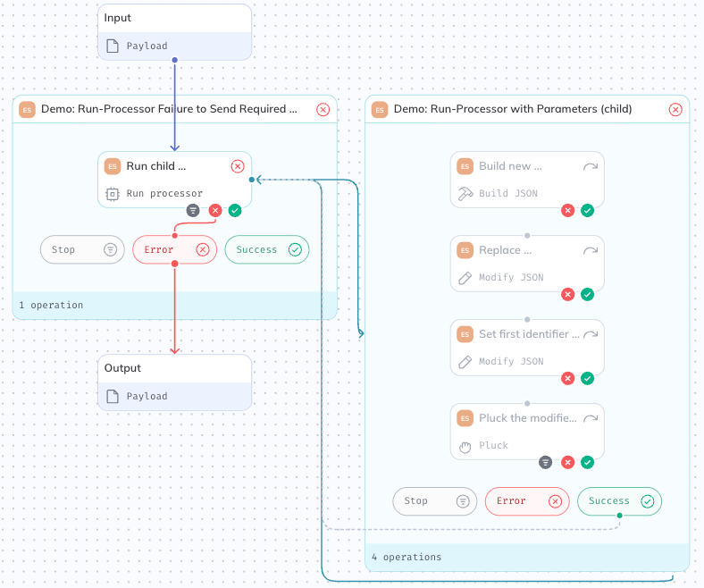704x588 pixels.
Task: Click the Error pill in the Failure to Send Required group
Action: (x=174, y=249)
